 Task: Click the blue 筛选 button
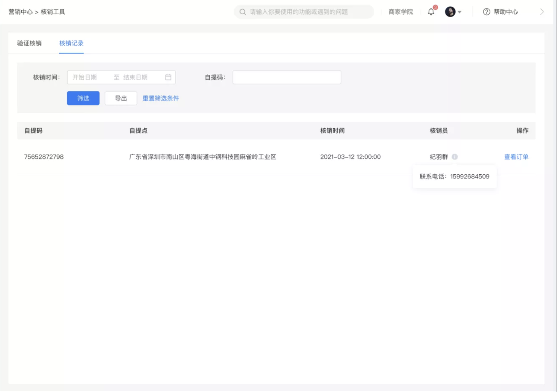coord(83,98)
